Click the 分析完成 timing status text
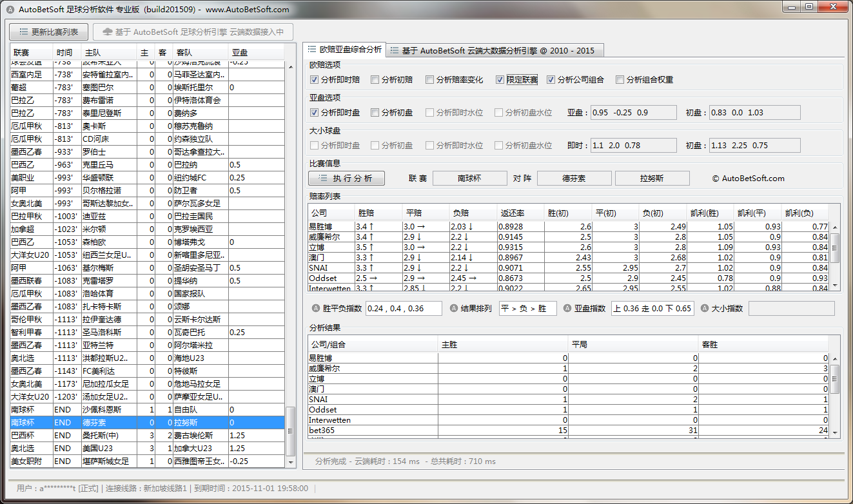This screenshot has height=504, width=853. 405,461
